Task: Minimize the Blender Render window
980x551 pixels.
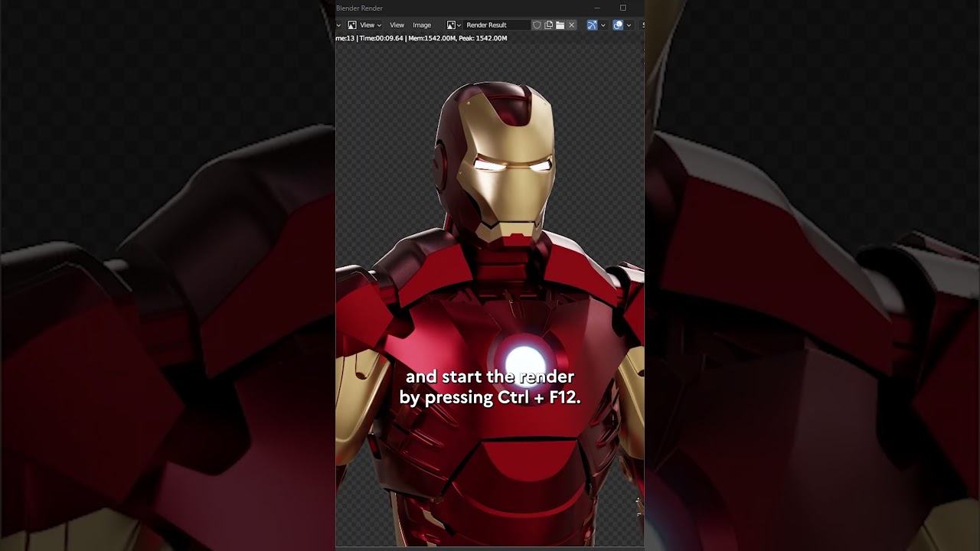Action: tap(597, 8)
